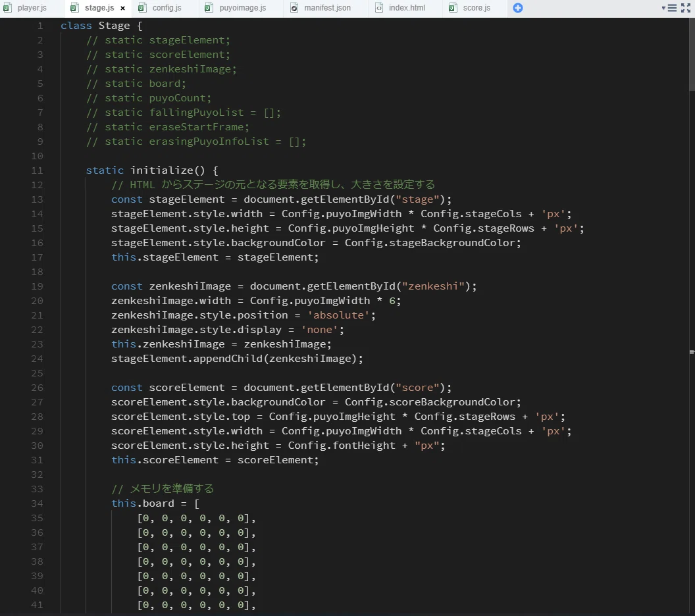Click the array row on line 35
This screenshot has width=695, height=616.
[196, 518]
